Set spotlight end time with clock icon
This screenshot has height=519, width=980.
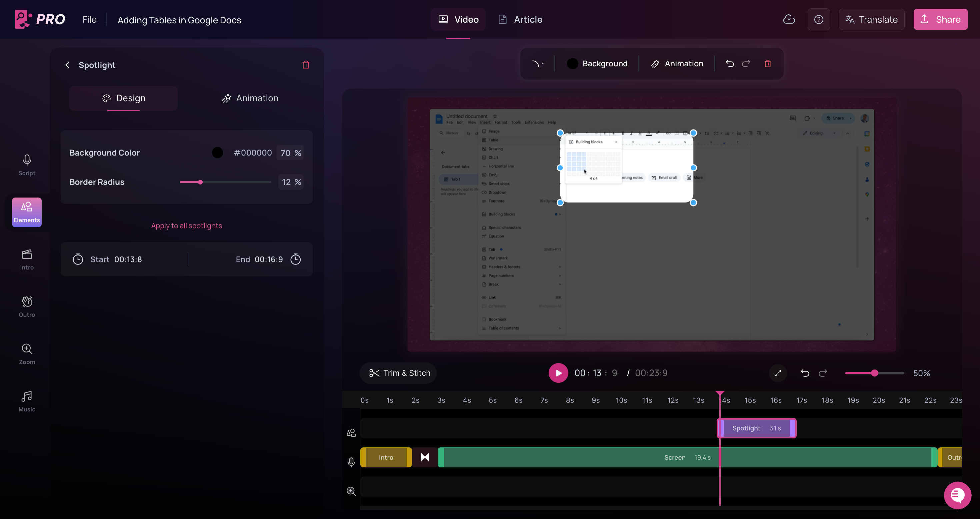pyautogui.click(x=296, y=259)
